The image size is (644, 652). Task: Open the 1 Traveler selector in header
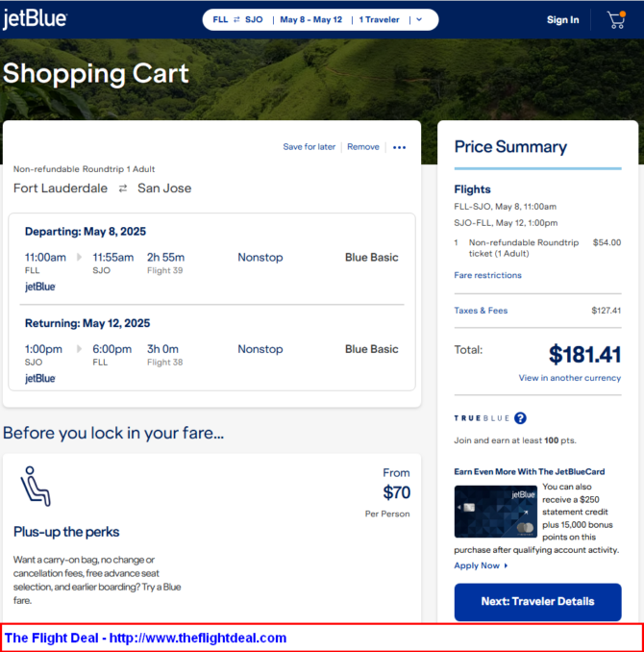pos(379,19)
